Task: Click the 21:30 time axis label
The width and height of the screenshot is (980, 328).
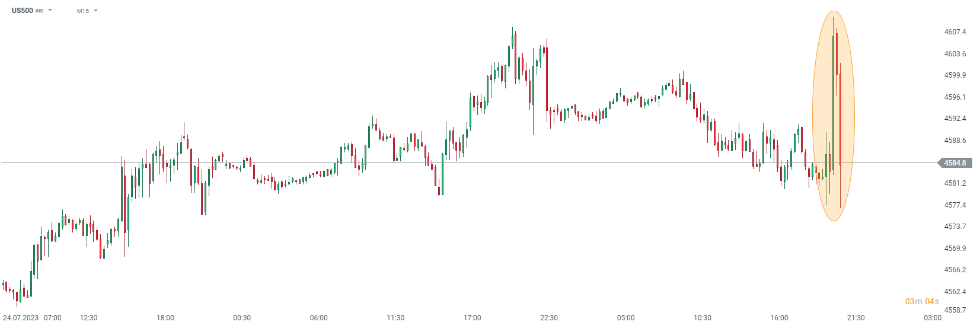Action: pos(856,318)
